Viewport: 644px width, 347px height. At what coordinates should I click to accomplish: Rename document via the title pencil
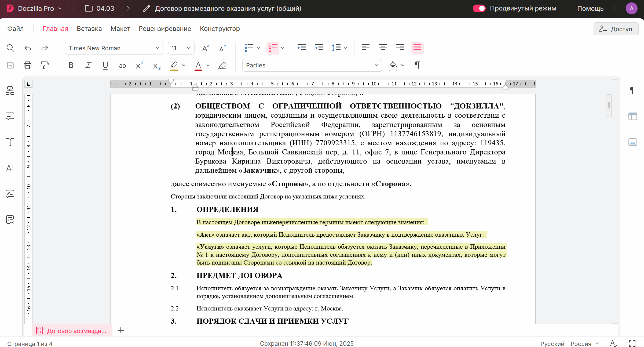(146, 8)
